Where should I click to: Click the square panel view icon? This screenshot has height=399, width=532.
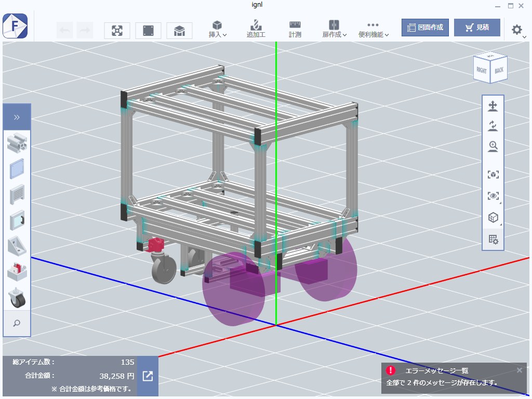148,31
